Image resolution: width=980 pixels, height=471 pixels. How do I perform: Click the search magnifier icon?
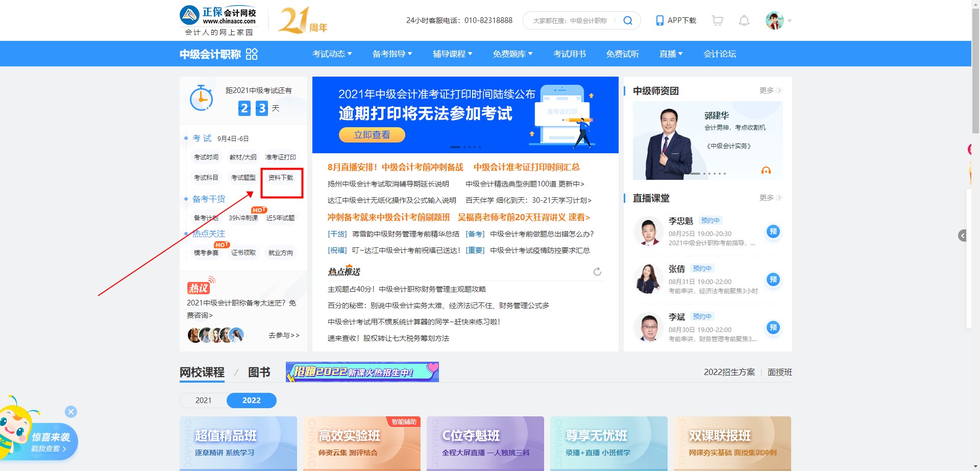coord(627,20)
